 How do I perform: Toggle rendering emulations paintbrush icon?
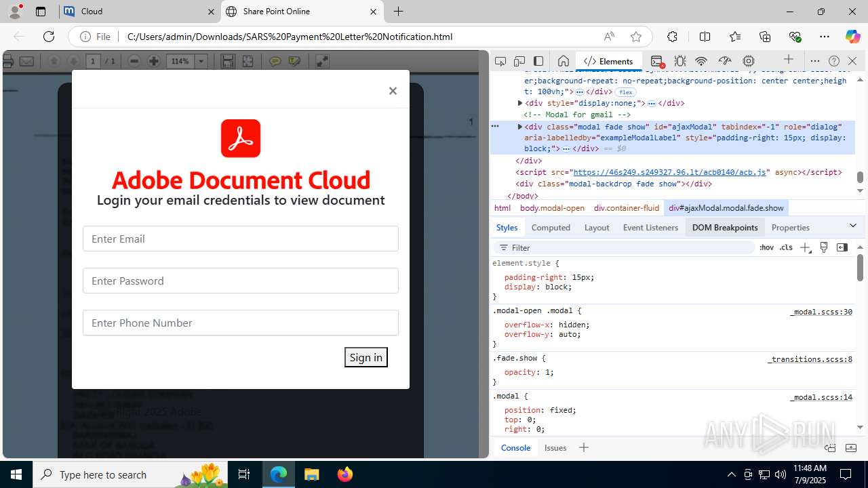point(824,247)
